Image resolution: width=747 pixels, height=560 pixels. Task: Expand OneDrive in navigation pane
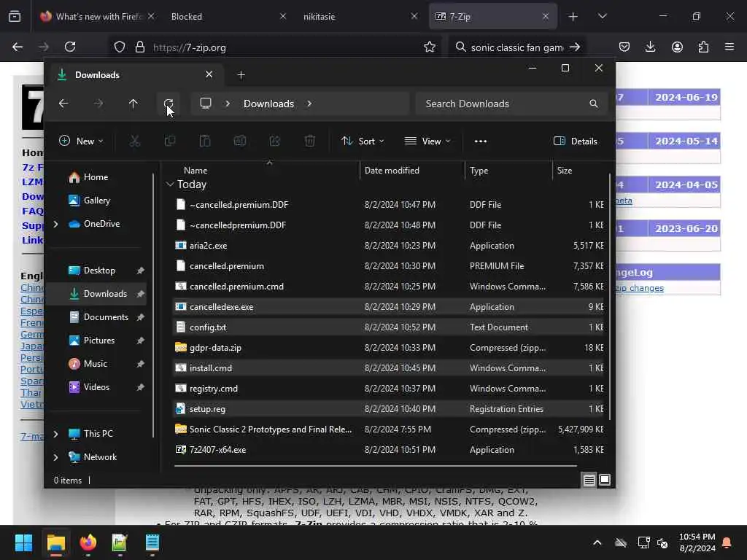(55, 224)
